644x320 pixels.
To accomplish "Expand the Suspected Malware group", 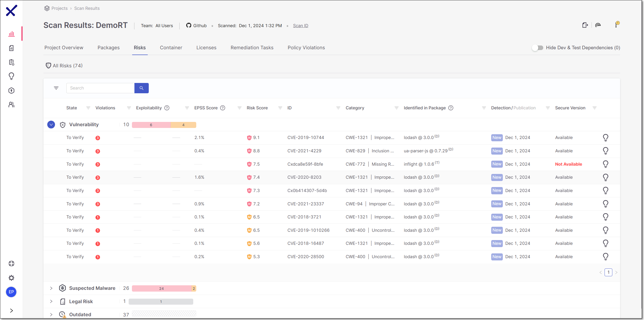I will pos(51,288).
